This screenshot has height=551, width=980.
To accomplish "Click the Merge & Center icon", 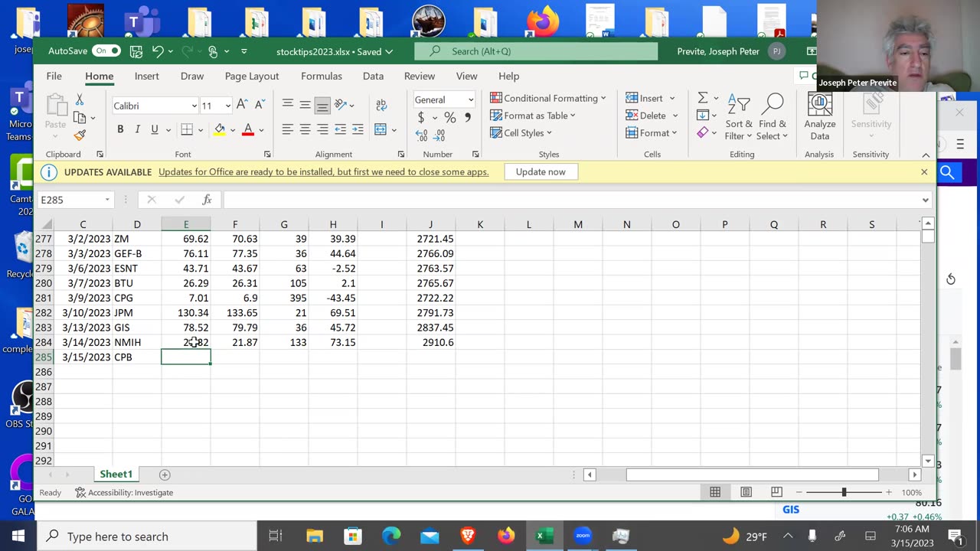I will click(x=381, y=129).
